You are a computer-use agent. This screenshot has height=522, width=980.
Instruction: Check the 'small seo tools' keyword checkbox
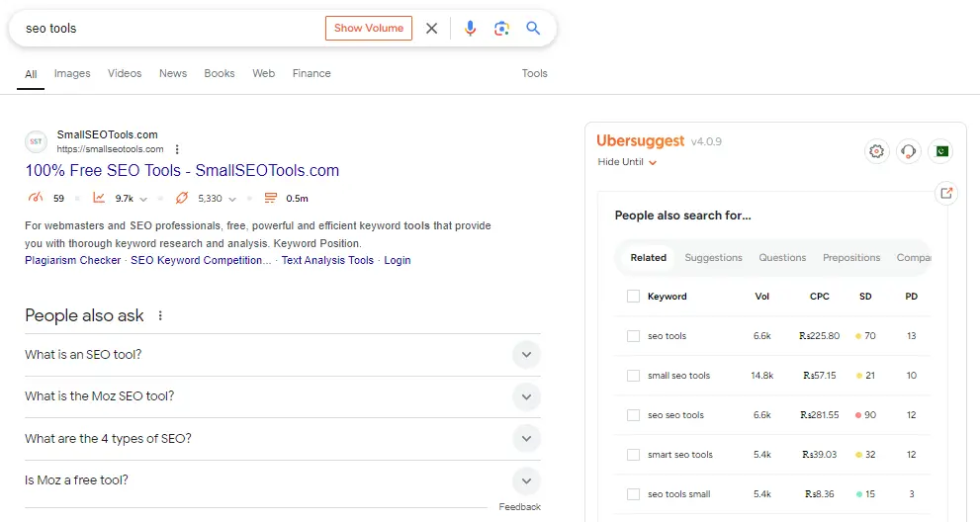[633, 376]
